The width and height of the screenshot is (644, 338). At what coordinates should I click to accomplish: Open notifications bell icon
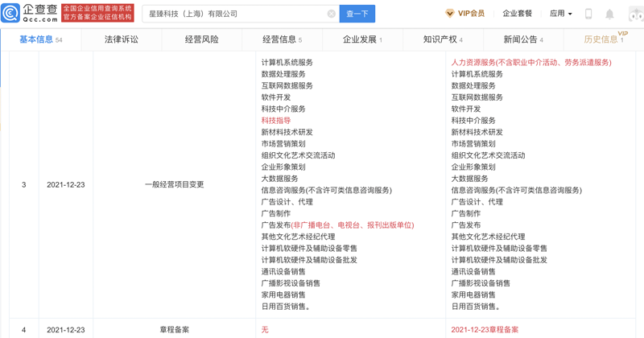pyautogui.click(x=609, y=14)
